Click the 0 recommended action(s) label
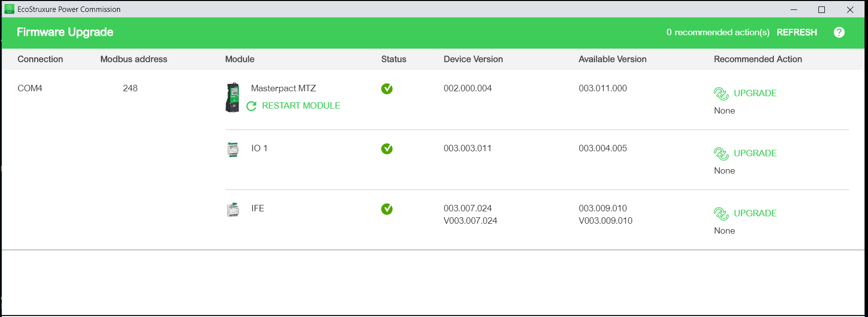 718,32
